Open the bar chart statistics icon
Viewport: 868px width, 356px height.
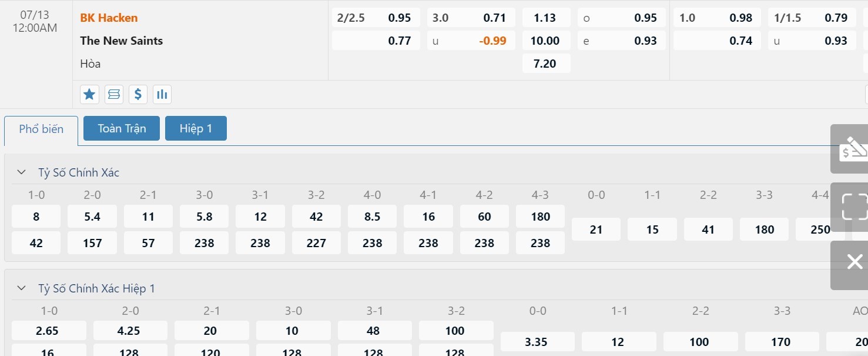click(162, 94)
